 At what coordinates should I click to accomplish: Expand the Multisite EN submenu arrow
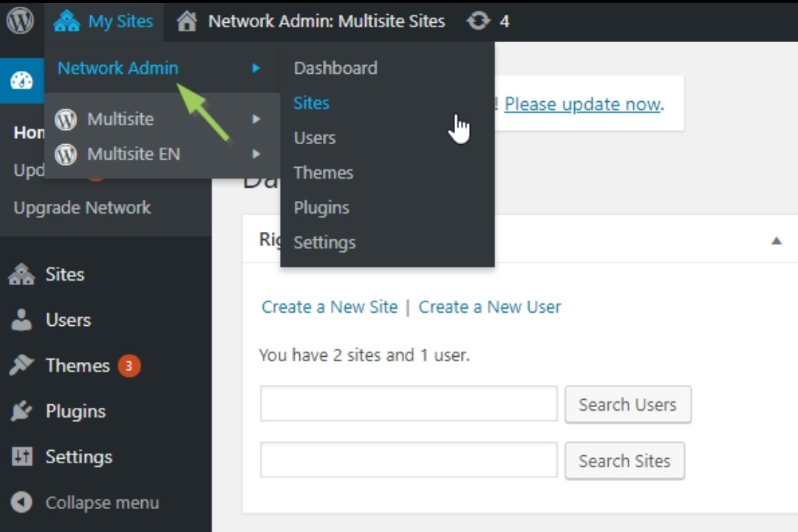coord(256,154)
